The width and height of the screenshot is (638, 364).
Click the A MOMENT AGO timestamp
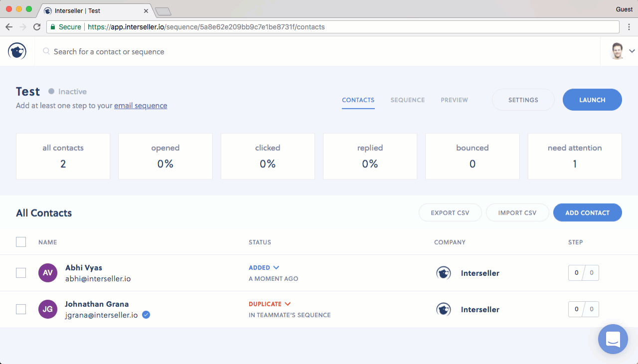click(x=274, y=279)
